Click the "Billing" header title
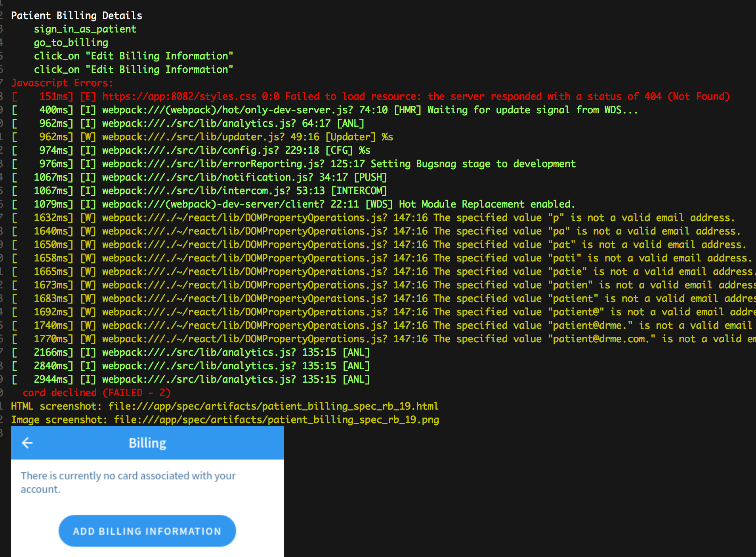 [147, 443]
